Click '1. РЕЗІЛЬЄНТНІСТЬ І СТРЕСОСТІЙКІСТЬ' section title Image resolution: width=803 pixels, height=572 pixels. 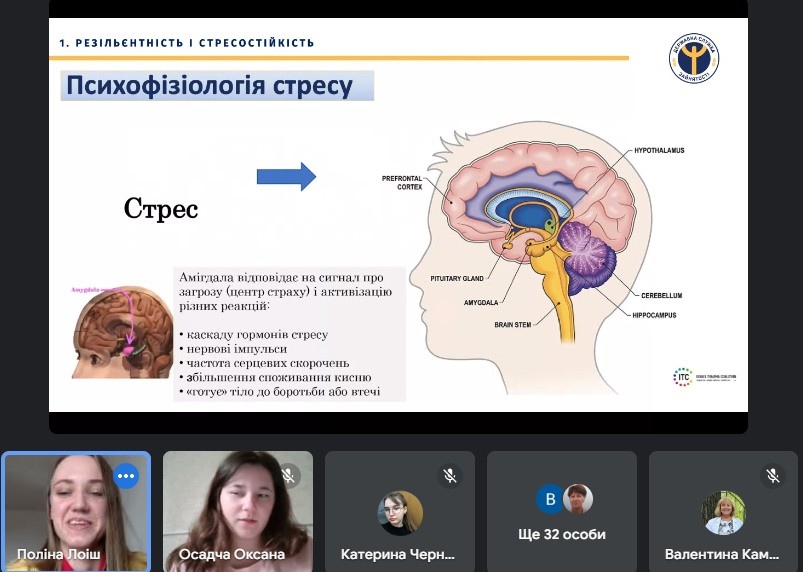[186, 43]
